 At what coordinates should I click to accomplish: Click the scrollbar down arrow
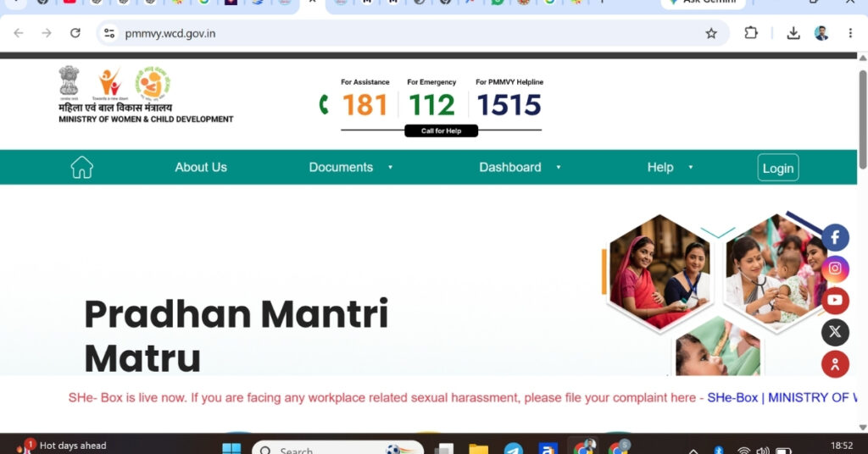tap(862, 426)
